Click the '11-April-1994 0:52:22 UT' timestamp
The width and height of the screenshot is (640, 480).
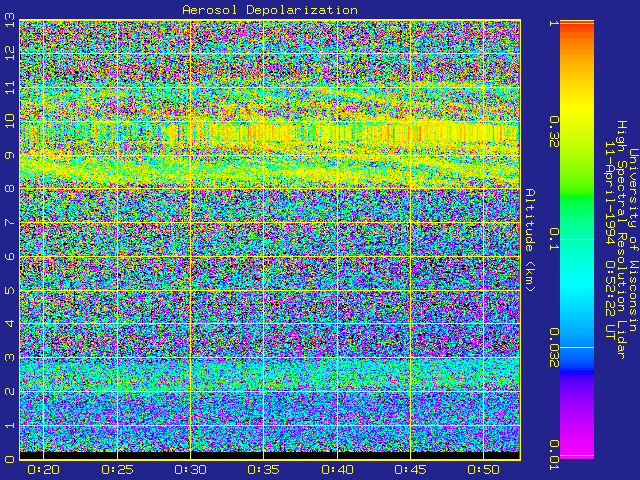pyautogui.click(x=610, y=240)
